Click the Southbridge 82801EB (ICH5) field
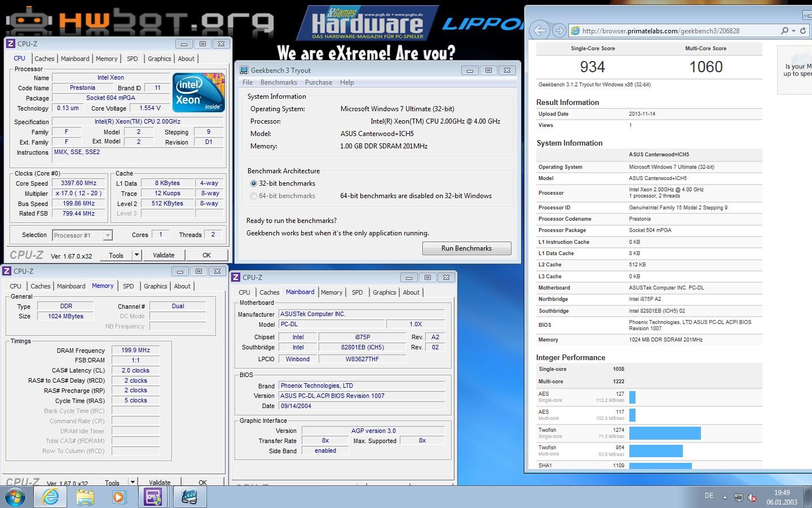 362,348
